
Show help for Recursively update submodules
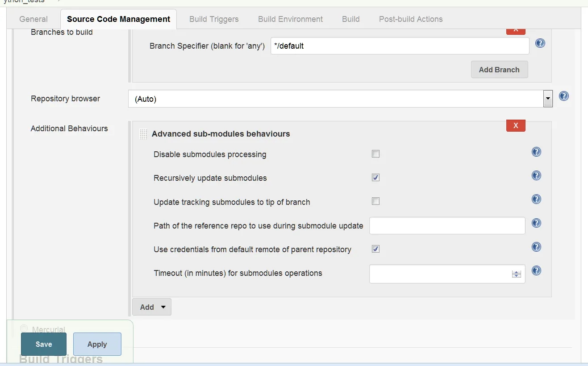[x=536, y=176]
